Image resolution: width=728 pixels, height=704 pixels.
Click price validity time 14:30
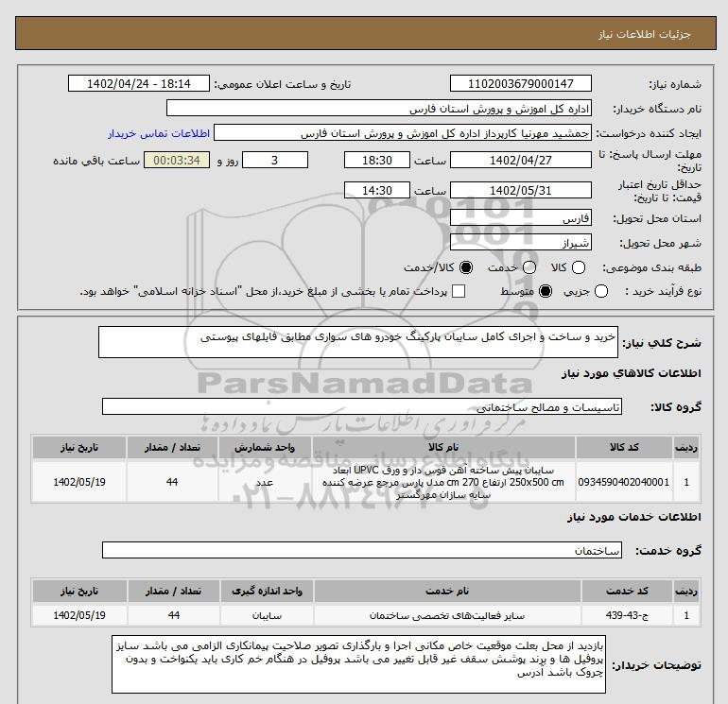click(377, 190)
